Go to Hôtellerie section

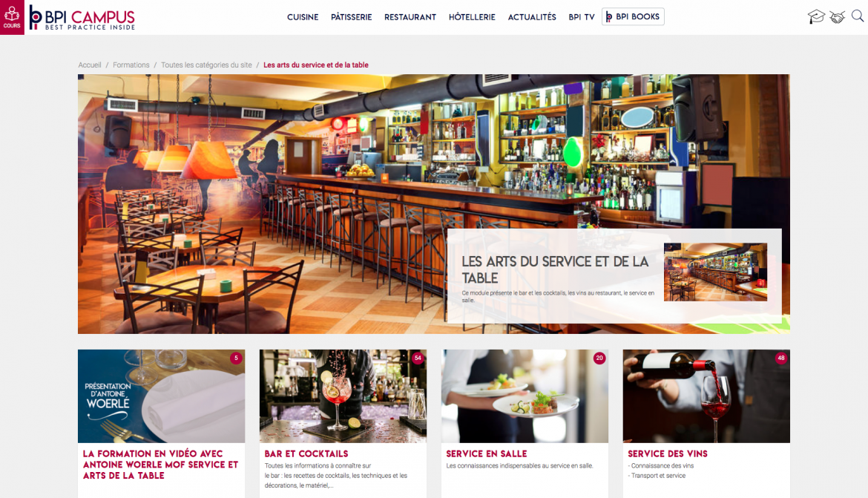(x=472, y=17)
